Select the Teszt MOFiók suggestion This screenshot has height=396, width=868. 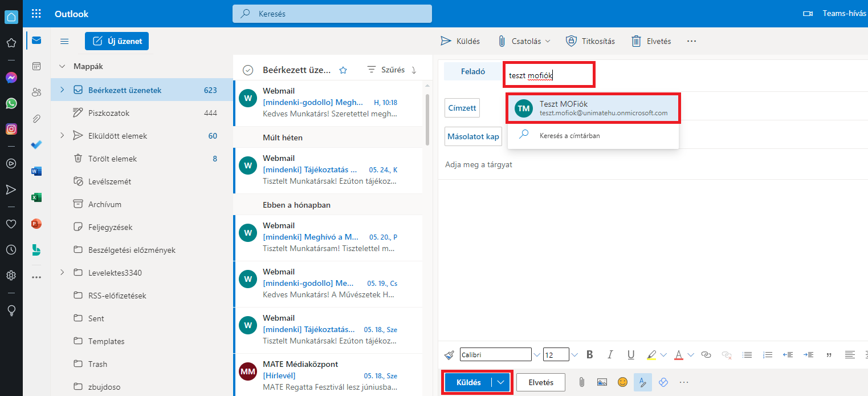pyautogui.click(x=593, y=108)
